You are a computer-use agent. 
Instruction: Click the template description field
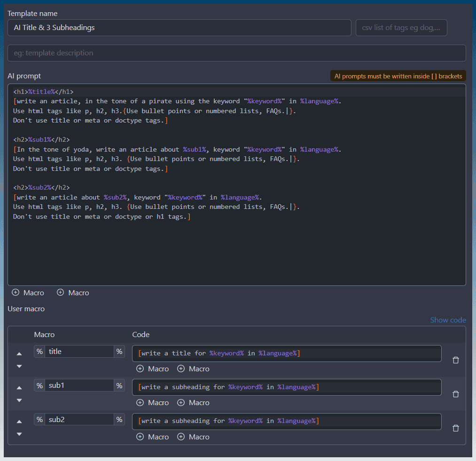pos(237,53)
